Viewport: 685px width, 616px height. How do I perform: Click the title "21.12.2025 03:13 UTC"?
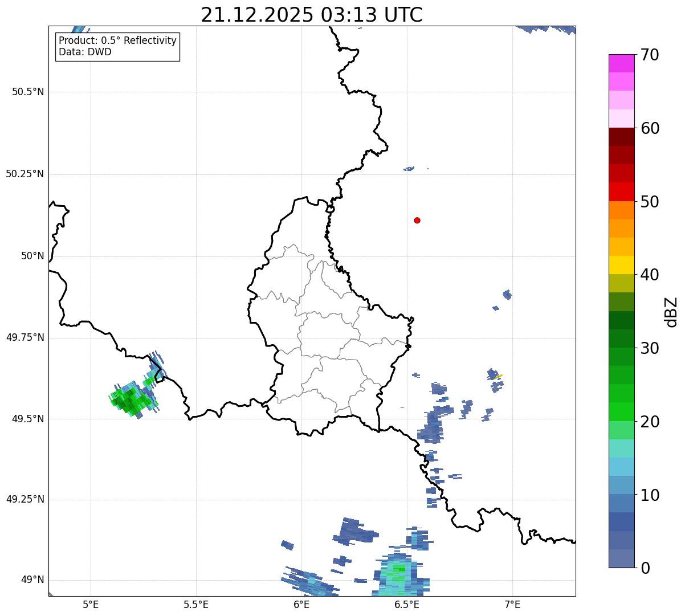click(312, 15)
